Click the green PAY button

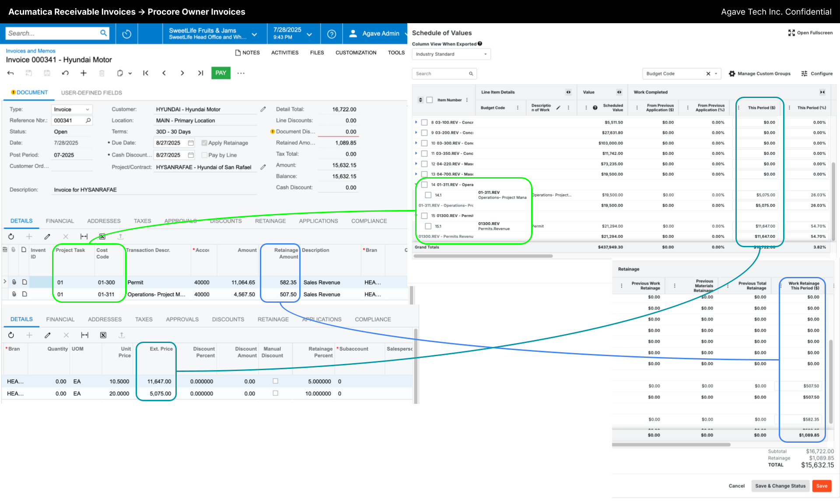[221, 73]
